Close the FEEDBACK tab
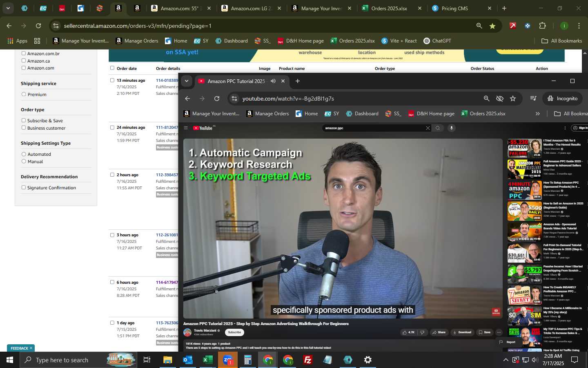 click(x=31, y=348)
